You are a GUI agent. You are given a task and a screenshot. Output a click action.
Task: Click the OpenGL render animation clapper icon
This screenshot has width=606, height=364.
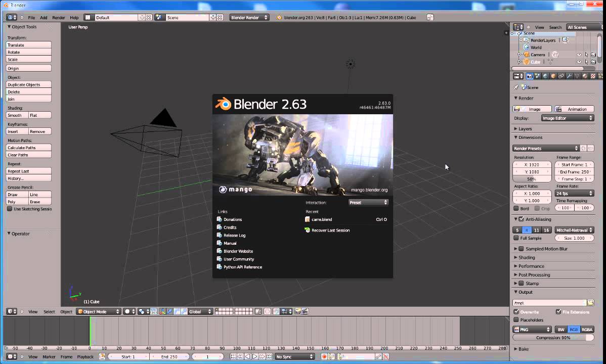(x=305, y=311)
